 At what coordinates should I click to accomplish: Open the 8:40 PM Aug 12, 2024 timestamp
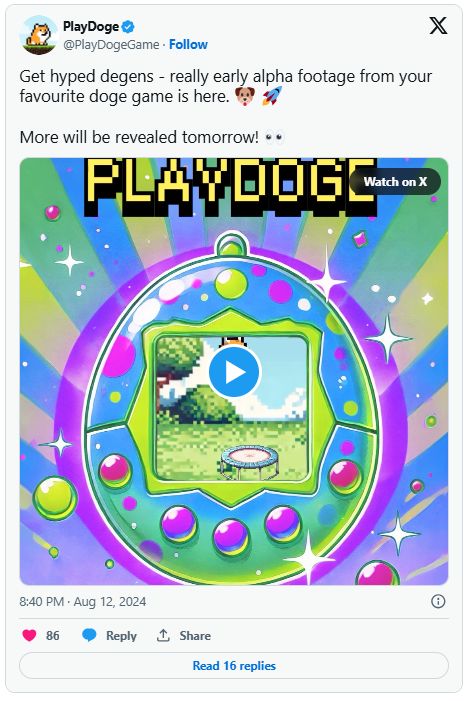point(83,602)
